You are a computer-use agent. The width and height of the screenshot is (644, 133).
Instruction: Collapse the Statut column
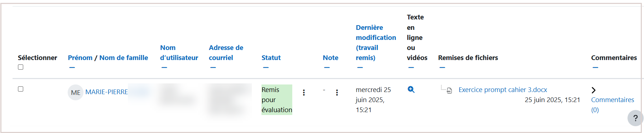(266, 68)
